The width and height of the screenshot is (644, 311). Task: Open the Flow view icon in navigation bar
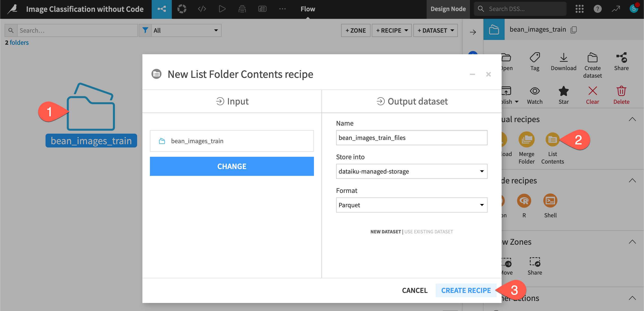coord(162,9)
